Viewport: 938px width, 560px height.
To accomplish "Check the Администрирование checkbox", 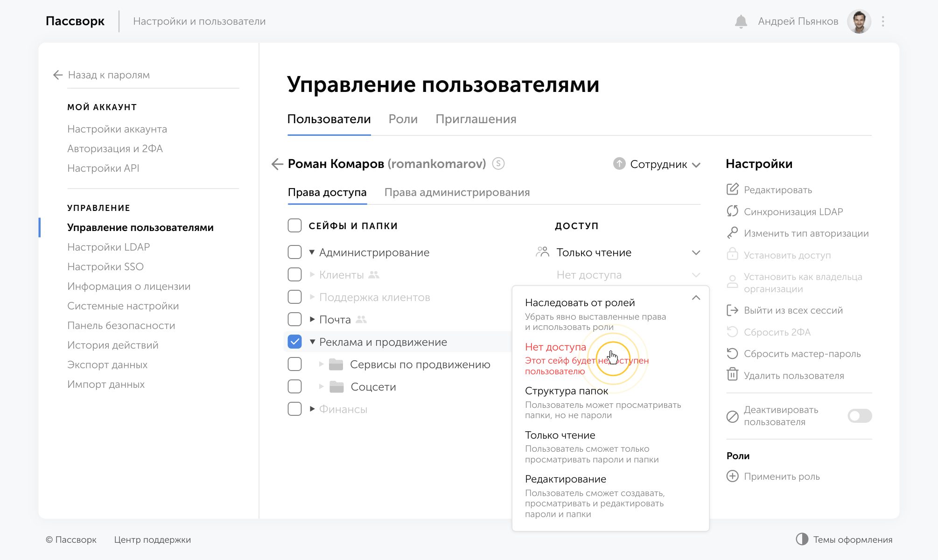I will point(294,252).
